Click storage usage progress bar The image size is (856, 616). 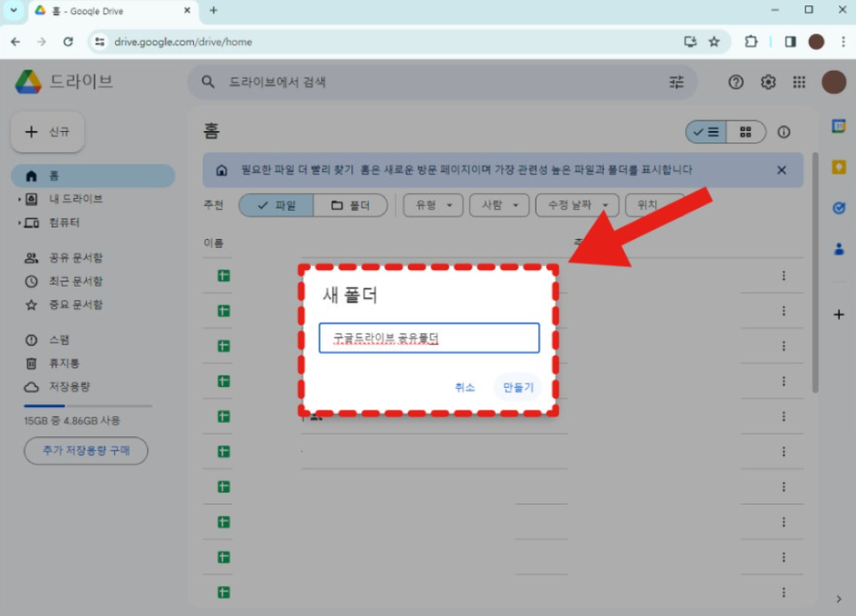[88, 406]
